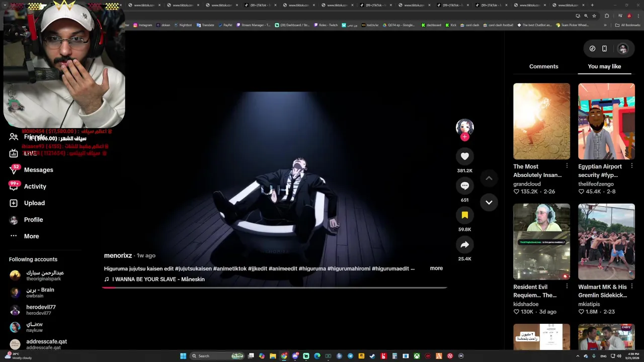644x362 pixels.
Task: Open the browser extensions puzzle icon
Action: coord(607,16)
